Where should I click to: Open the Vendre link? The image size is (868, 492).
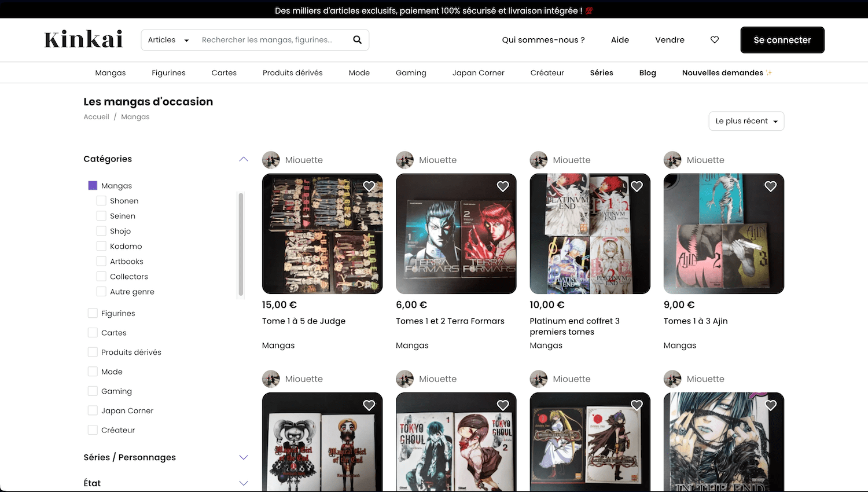670,40
